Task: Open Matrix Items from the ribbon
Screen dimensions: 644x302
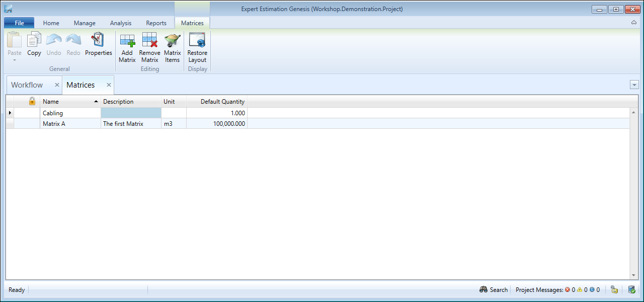Action: [172, 41]
